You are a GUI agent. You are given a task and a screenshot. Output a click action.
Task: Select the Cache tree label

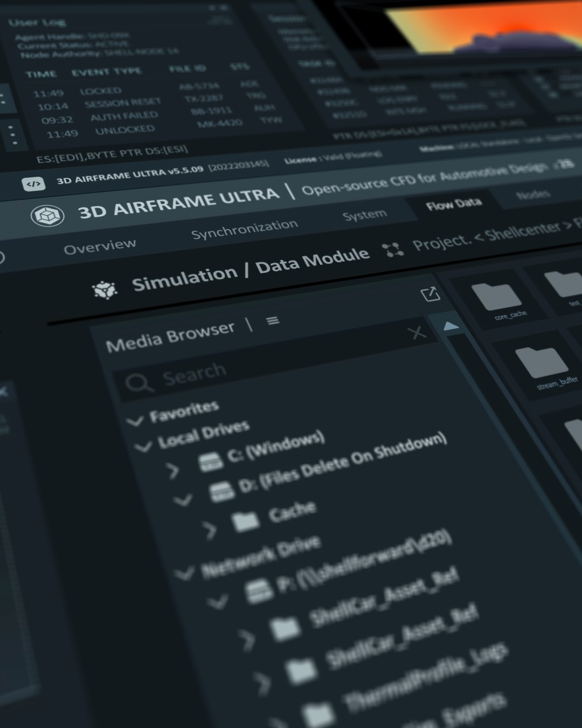[x=292, y=511]
